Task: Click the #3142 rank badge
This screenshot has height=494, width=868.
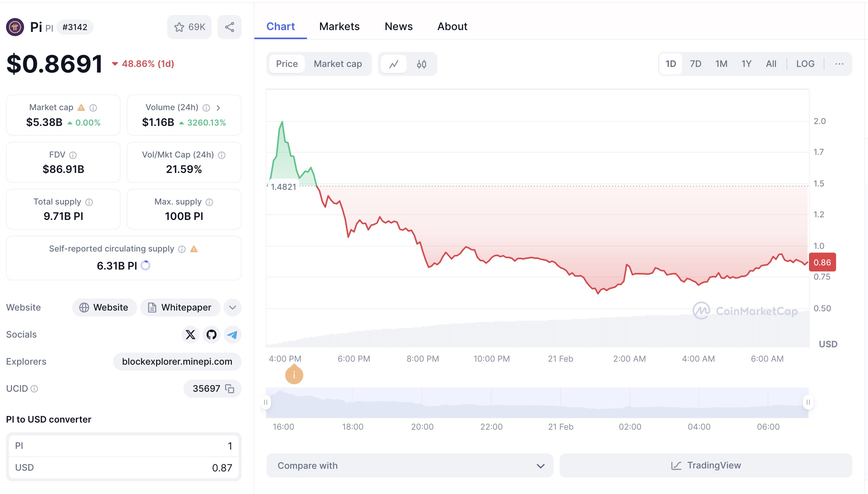Action: pyautogui.click(x=75, y=27)
